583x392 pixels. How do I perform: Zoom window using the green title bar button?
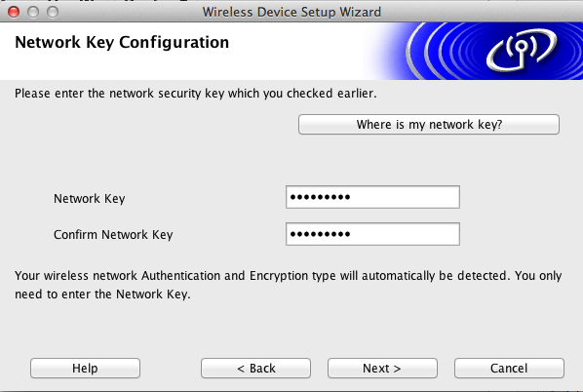tap(53, 12)
